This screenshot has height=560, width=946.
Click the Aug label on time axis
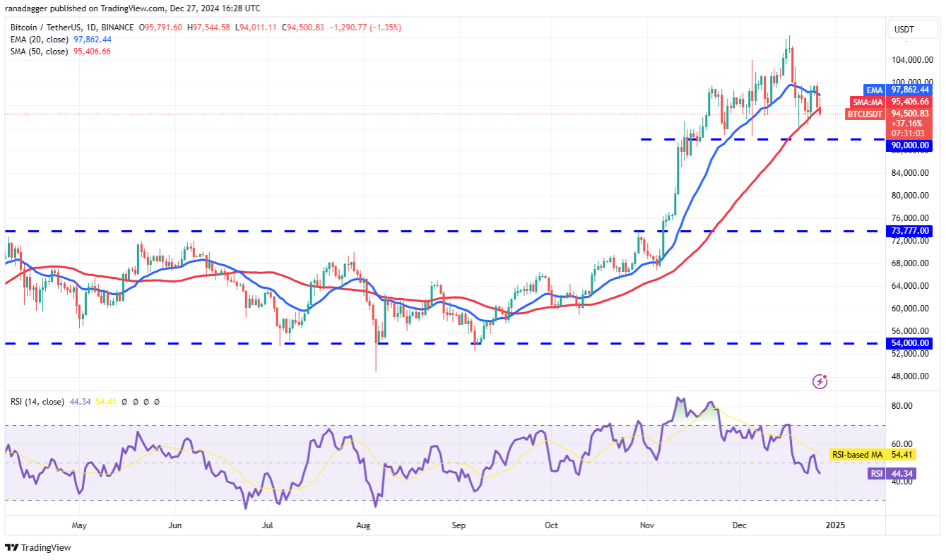363,525
